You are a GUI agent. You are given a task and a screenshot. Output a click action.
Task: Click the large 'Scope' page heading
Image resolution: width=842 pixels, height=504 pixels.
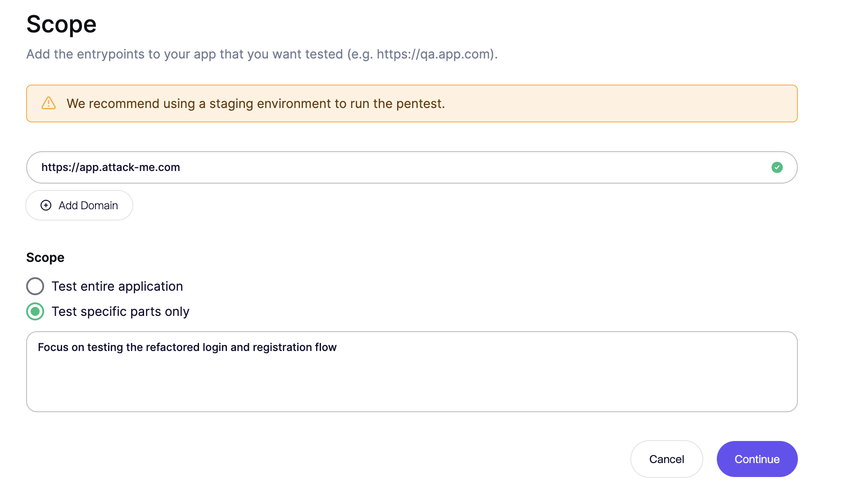[x=61, y=24]
